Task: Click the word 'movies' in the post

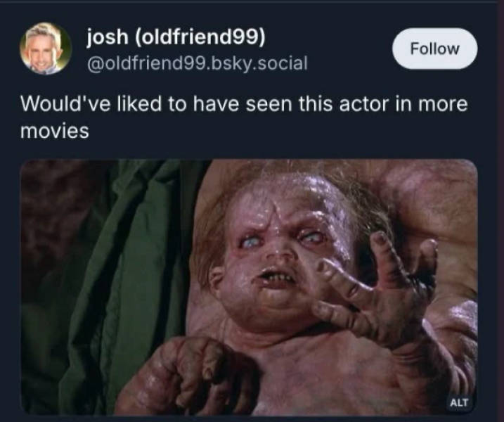Action: [x=54, y=132]
